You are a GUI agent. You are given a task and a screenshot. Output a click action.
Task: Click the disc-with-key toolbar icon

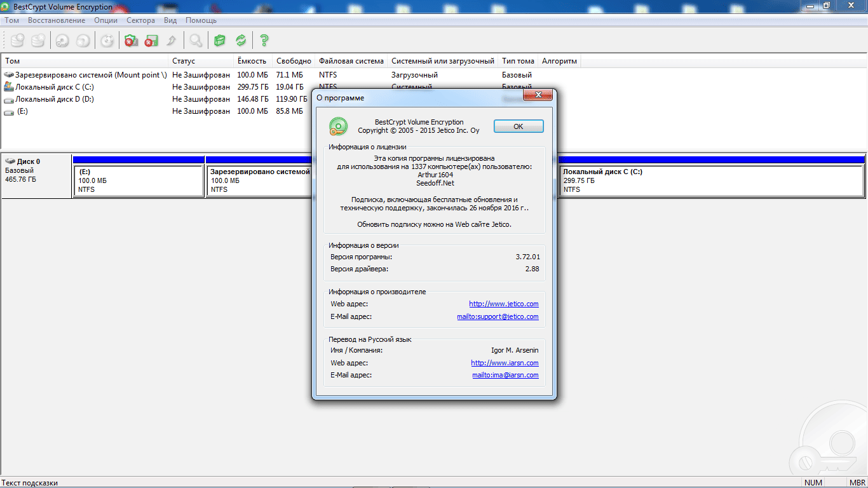coord(62,41)
